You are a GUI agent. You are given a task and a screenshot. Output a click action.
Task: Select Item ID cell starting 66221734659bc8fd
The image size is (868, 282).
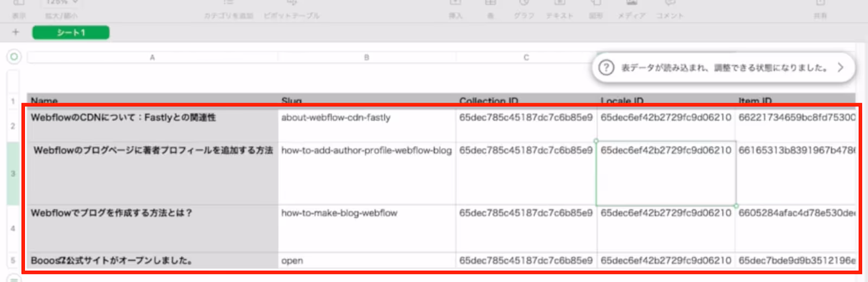click(796, 126)
